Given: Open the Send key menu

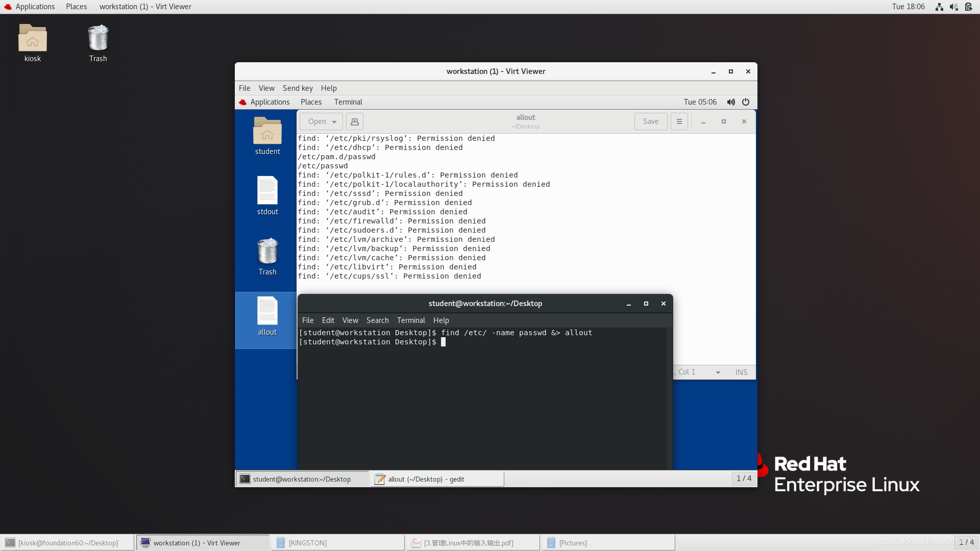Looking at the screenshot, I should 298,88.
